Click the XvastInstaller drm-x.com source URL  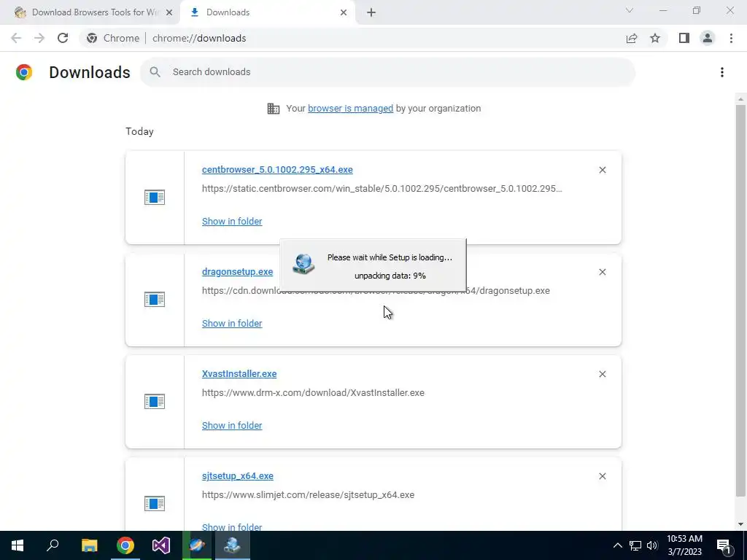point(313,393)
